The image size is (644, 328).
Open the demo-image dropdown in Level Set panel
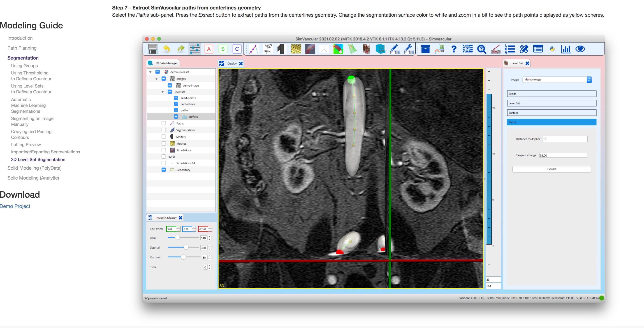coord(557,79)
